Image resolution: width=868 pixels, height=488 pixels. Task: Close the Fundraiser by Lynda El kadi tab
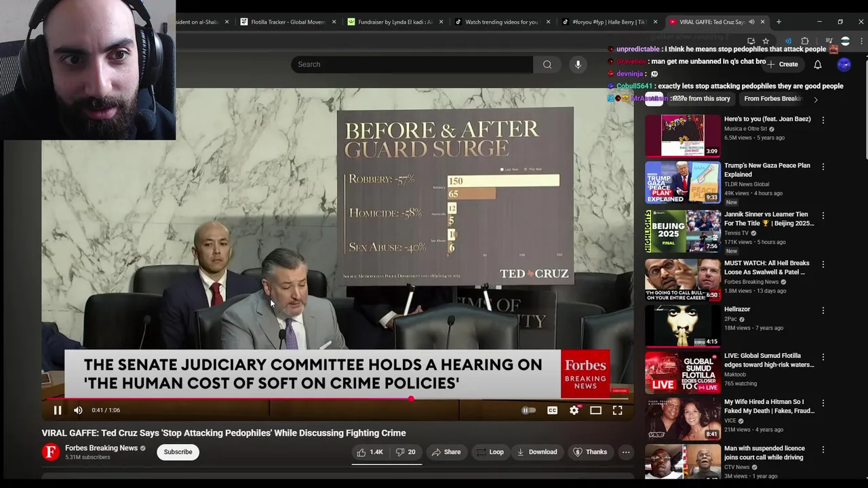(441, 22)
